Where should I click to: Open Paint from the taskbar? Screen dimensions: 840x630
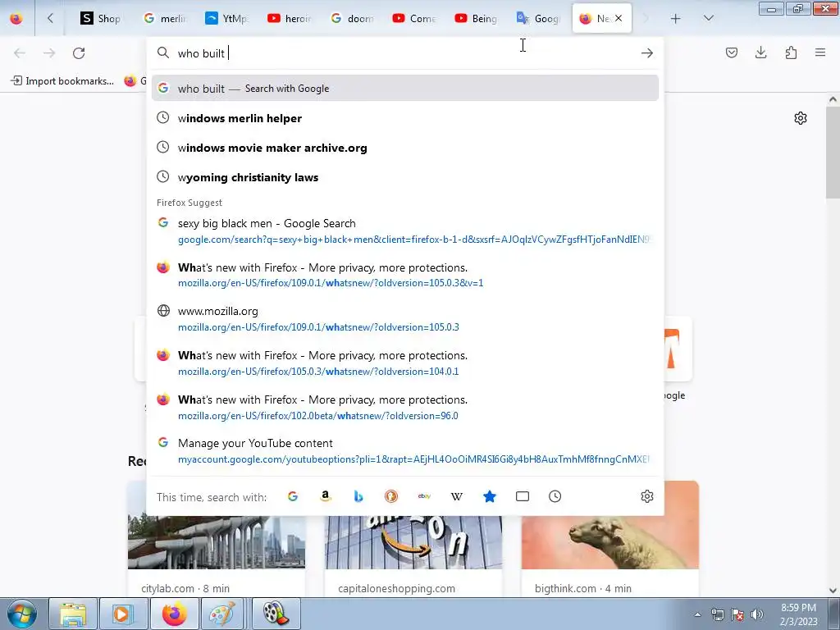(222, 614)
